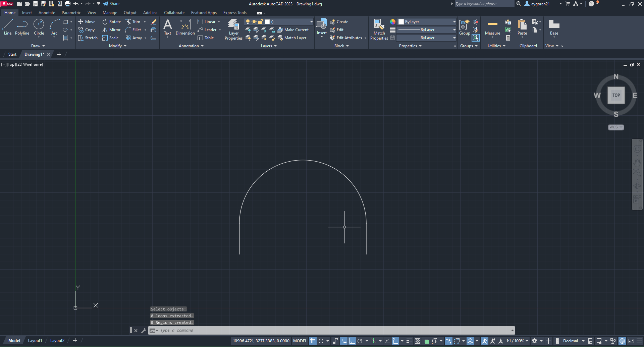Select the Text tool in Annotation
Screen dimensions: 644x347
pyautogui.click(x=168, y=27)
